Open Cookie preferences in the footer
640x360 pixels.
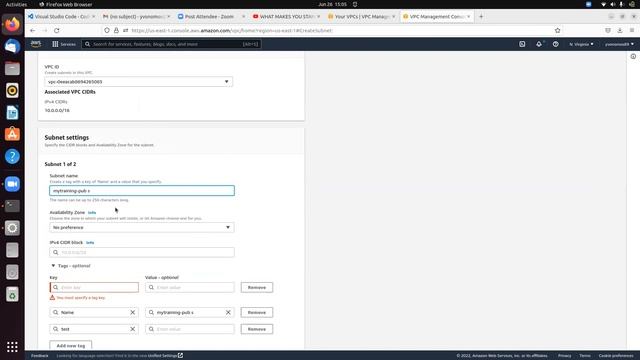(616, 356)
